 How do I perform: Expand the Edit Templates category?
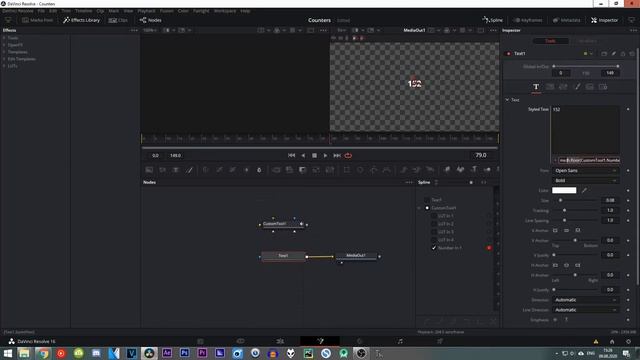22,59
